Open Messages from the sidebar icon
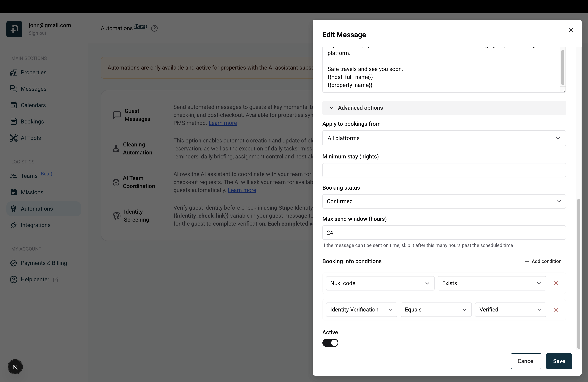This screenshot has width=588, height=382. [x=14, y=89]
